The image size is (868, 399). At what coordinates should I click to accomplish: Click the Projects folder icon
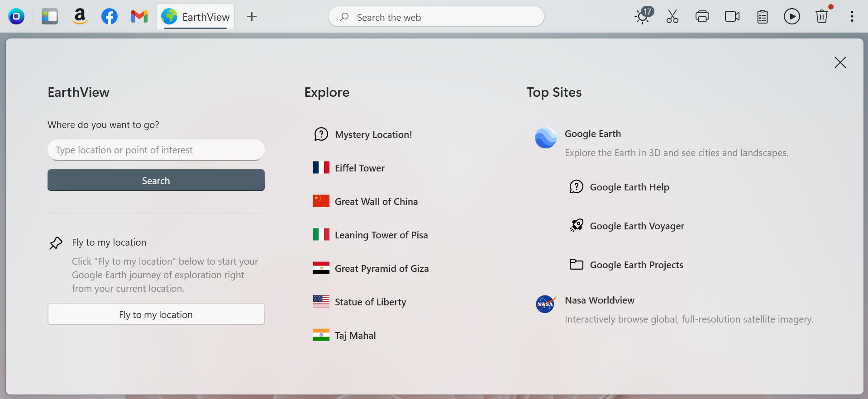pos(577,264)
